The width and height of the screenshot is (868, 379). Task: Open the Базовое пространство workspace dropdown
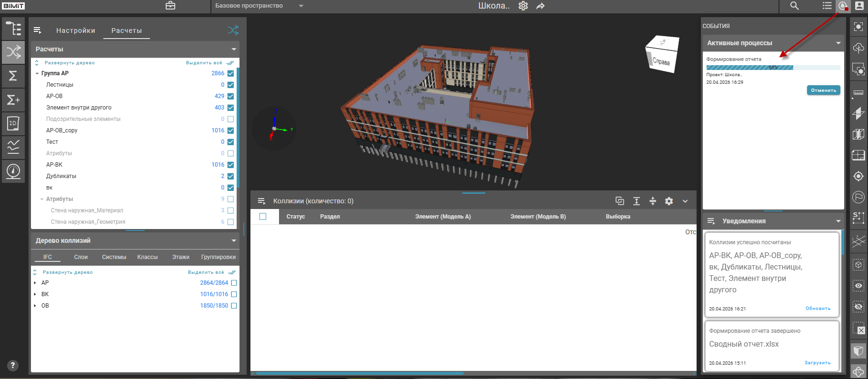[x=301, y=6]
